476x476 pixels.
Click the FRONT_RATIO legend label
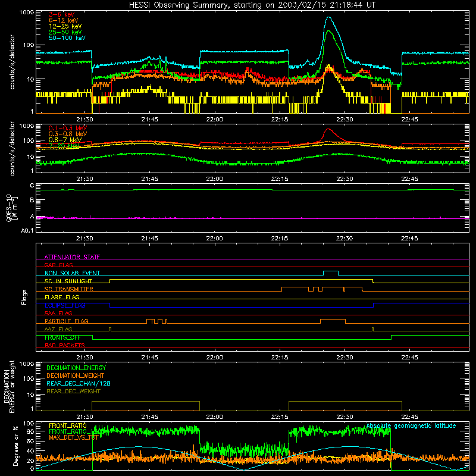coord(68,425)
